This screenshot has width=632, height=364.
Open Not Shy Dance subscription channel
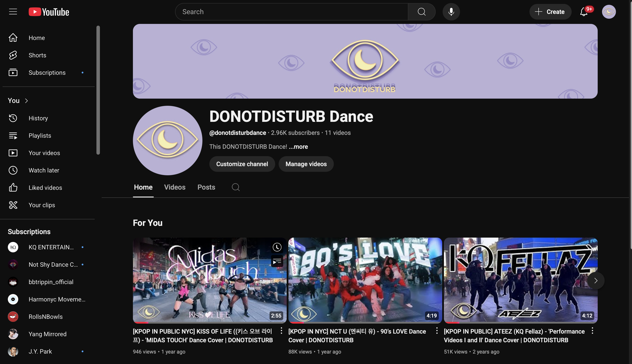click(x=49, y=265)
